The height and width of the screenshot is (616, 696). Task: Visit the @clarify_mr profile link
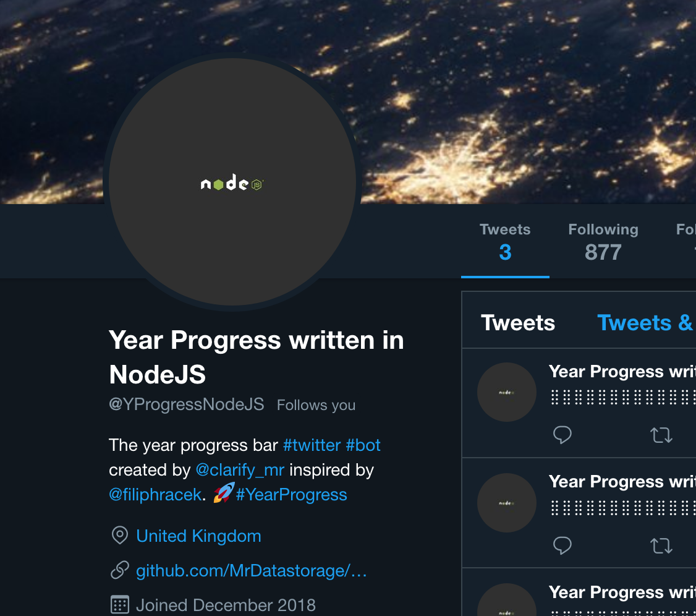(x=239, y=469)
